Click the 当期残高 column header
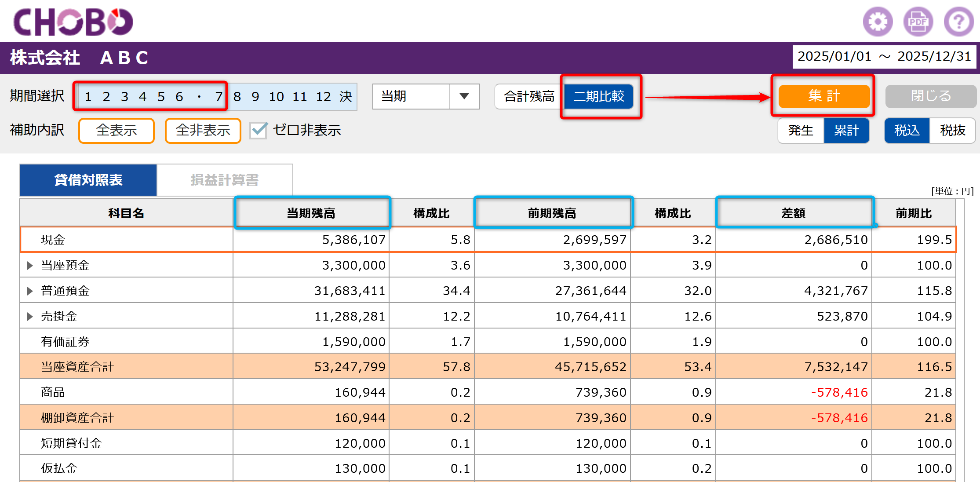Viewport: 980px width, 482px height. point(311,213)
